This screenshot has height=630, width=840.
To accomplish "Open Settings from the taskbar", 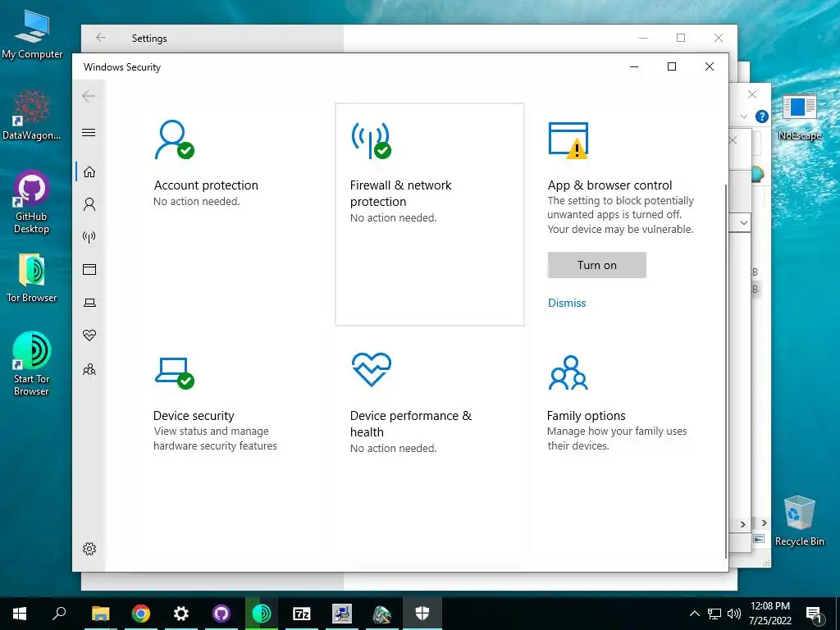I will (181, 614).
